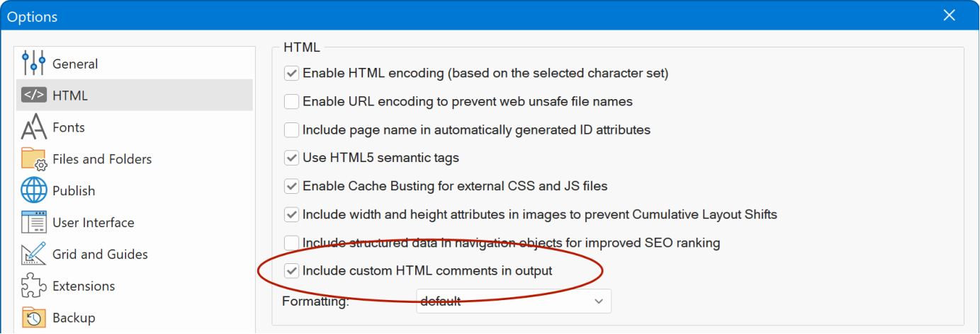Toggle Use HTML5 semantic tags checkbox
980x334 pixels.
[x=291, y=158]
